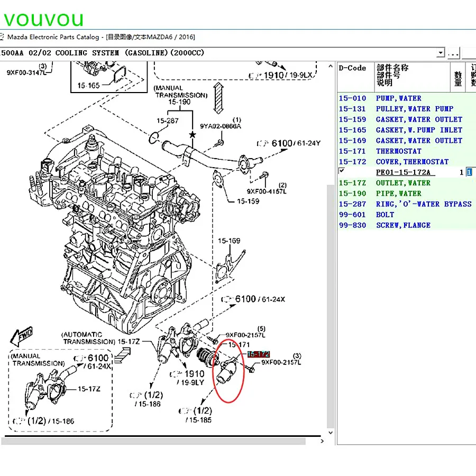Click 9XF00-2157L callout marked (5)
Image resolution: width=476 pixels, height=476 pixels.
(x=245, y=335)
